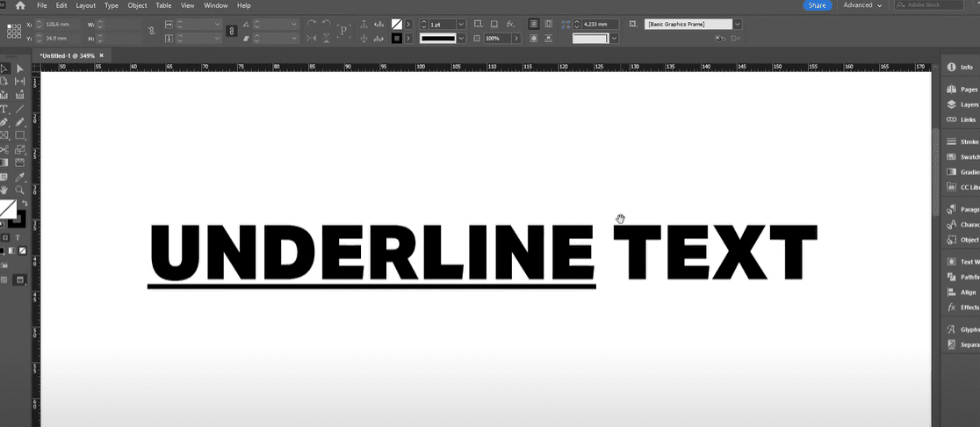Click the toolbox fill color box
The image size is (980, 427).
7,207
